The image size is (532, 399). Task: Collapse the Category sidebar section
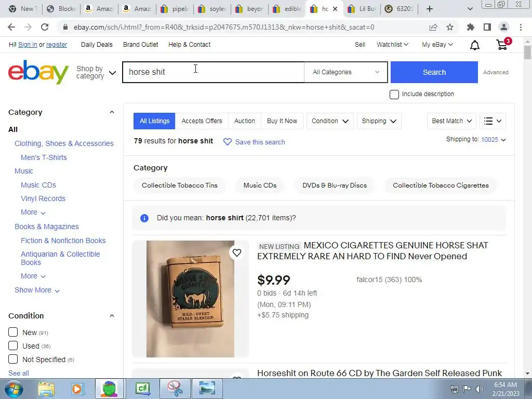112,112
